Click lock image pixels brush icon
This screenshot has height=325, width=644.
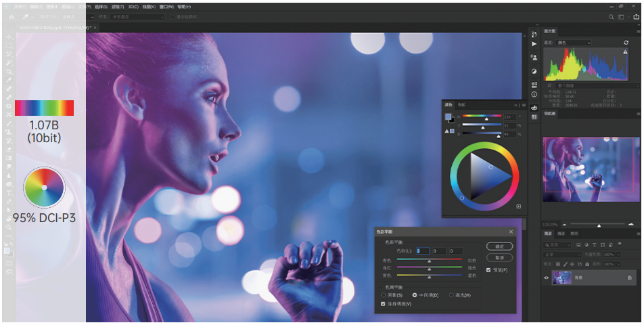pos(566,264)
